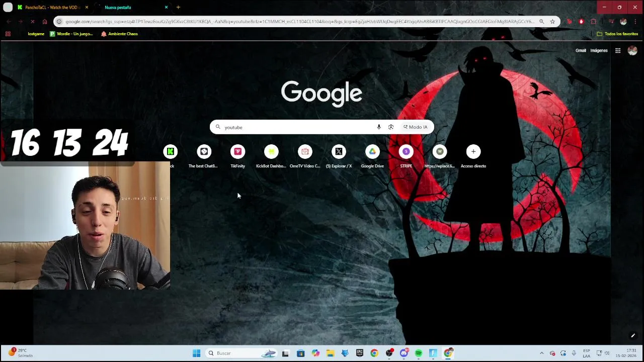Open Chrome tab search dropdown
The width and height of the screenshot is (644, 362).
point(8,8)
